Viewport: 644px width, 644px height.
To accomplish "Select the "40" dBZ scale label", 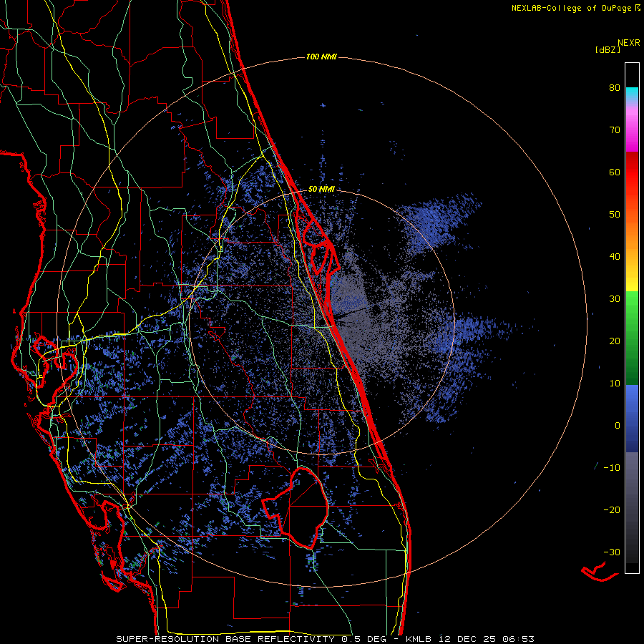I will coord(615,257).
